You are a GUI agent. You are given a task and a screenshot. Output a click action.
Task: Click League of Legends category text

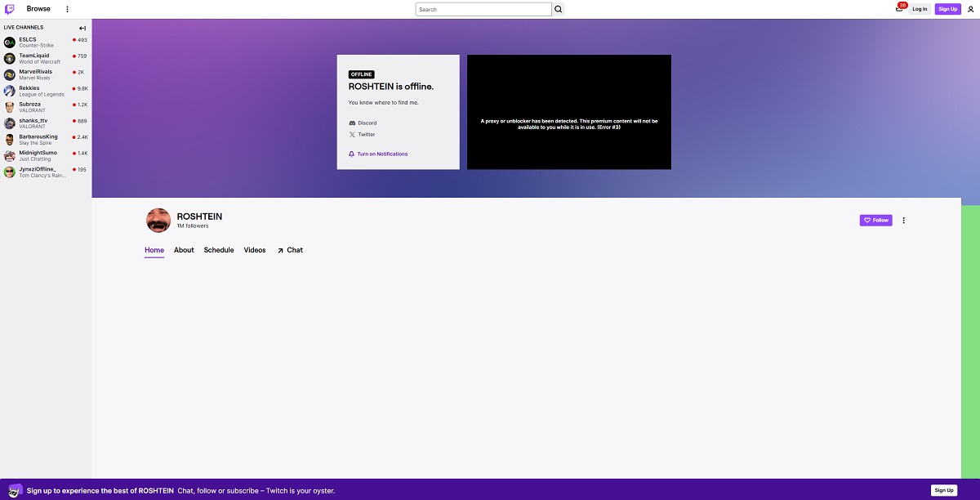42,94
